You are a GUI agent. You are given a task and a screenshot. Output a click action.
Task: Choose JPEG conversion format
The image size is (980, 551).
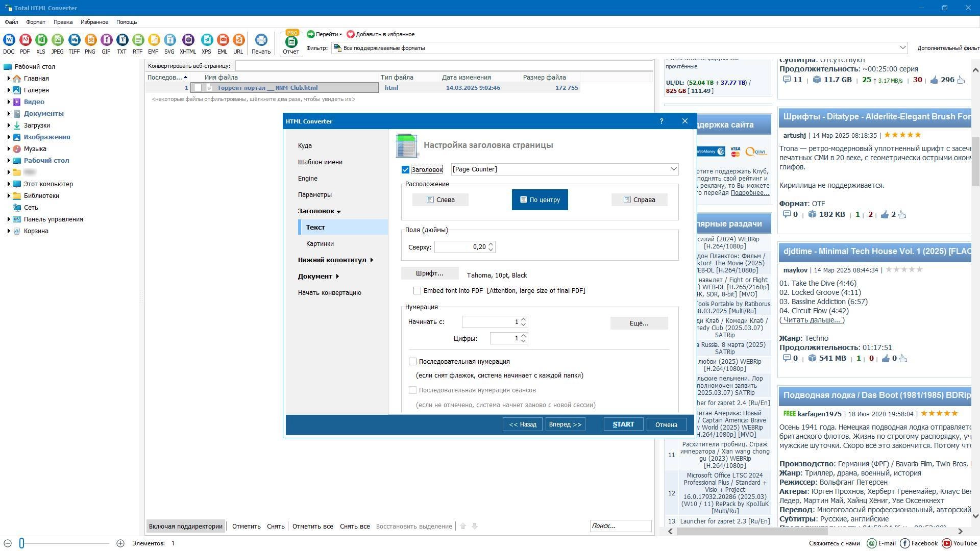tap(57, 43)
